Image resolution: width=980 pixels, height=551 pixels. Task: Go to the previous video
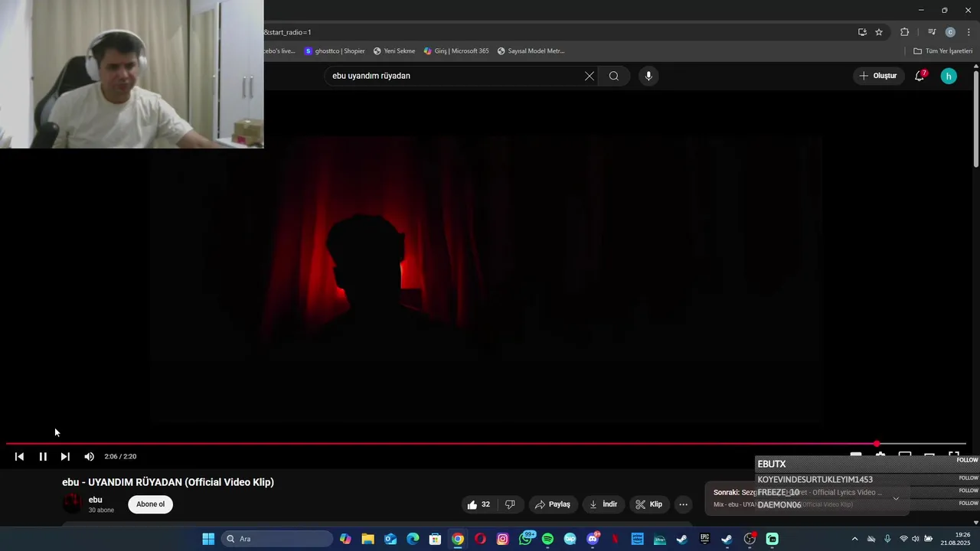(x=19, y=457)
